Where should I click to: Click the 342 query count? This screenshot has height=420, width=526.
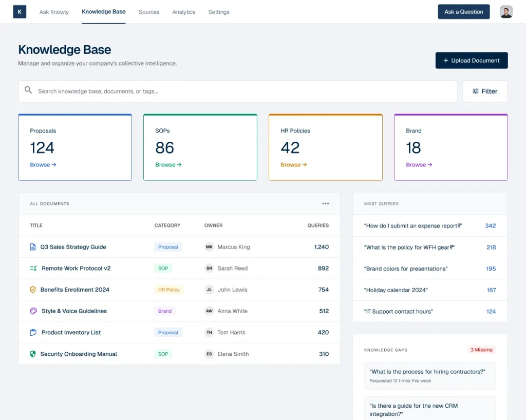(491, 226)
